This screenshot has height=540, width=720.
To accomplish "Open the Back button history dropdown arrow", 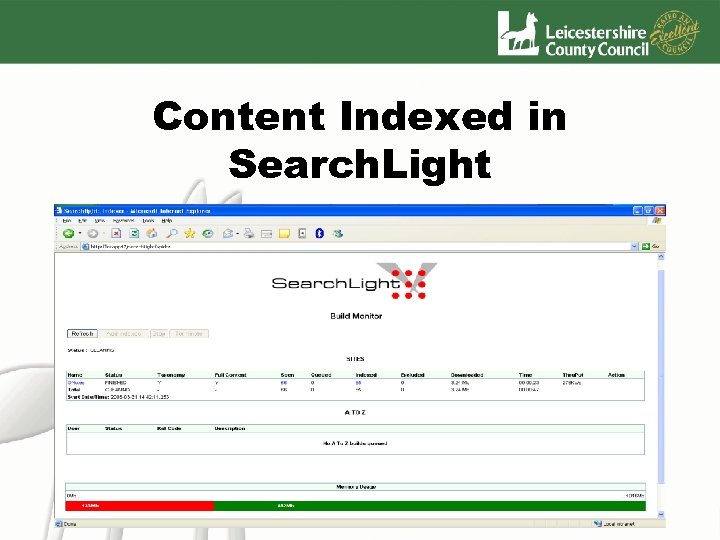I will (80, 234).
